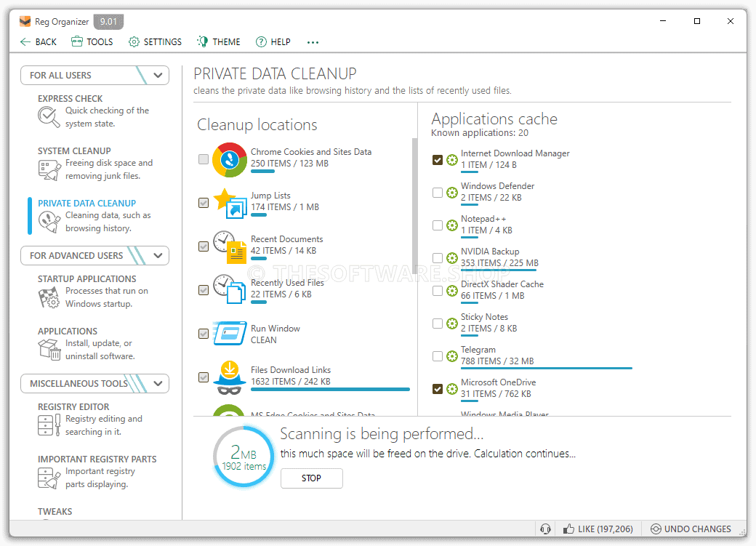Click Undo Changes in status bar
The height and width of the screenshot is (546, 756).
[691, 529]
